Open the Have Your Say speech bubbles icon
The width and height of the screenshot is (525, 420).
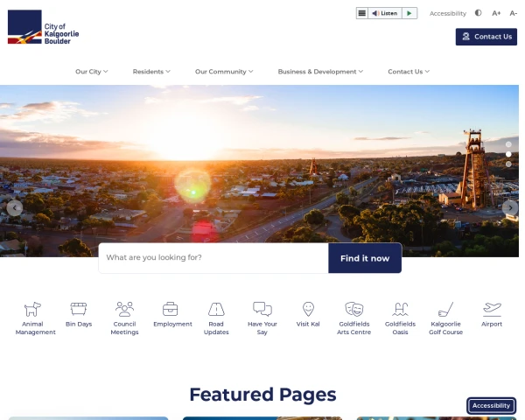(262, 309)
